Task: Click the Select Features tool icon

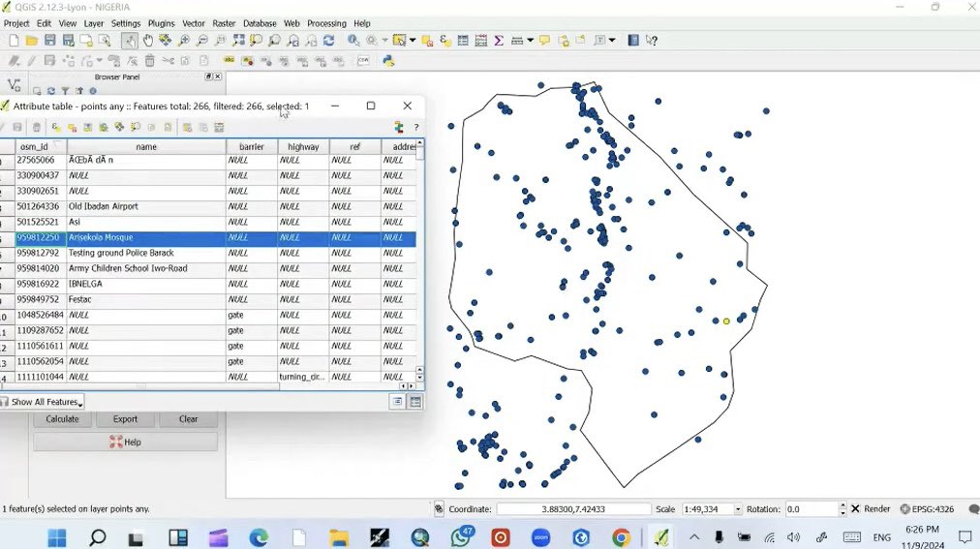Action: (x=399, y=41)
